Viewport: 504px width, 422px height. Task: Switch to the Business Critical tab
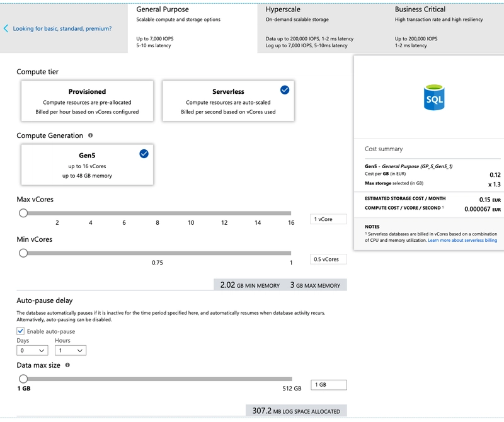446,27
